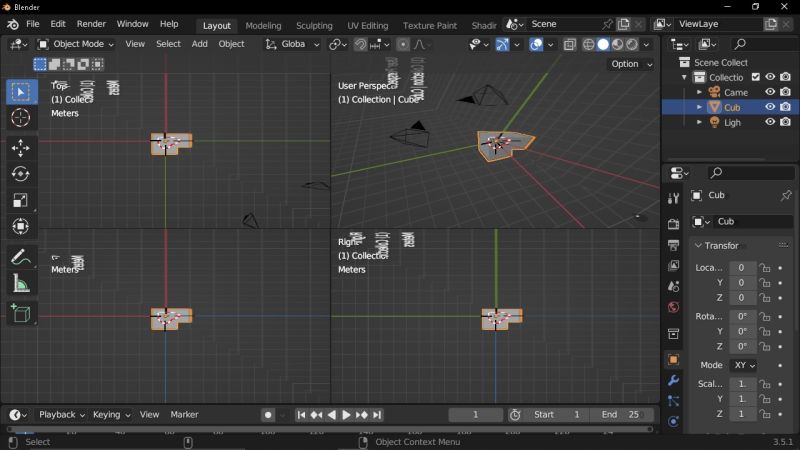Click the Blender logo menu icon
The image size is (800, 450).
tap(13, 24)
